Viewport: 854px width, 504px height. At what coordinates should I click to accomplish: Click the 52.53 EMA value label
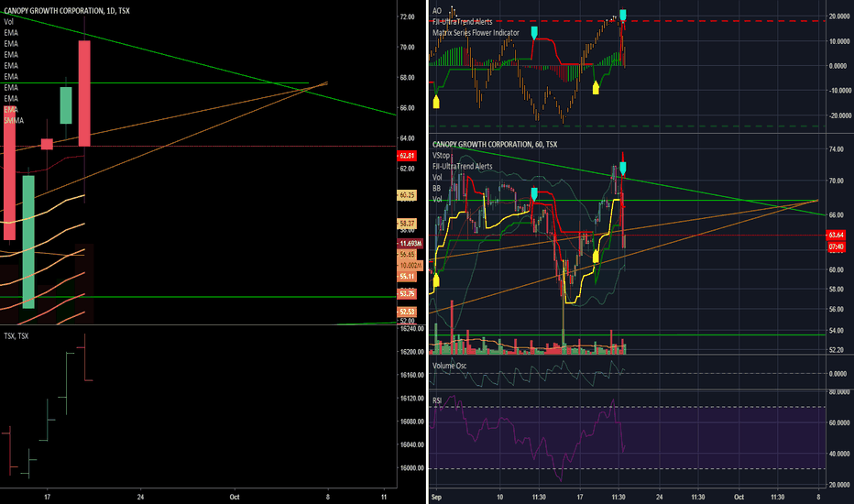407,312
